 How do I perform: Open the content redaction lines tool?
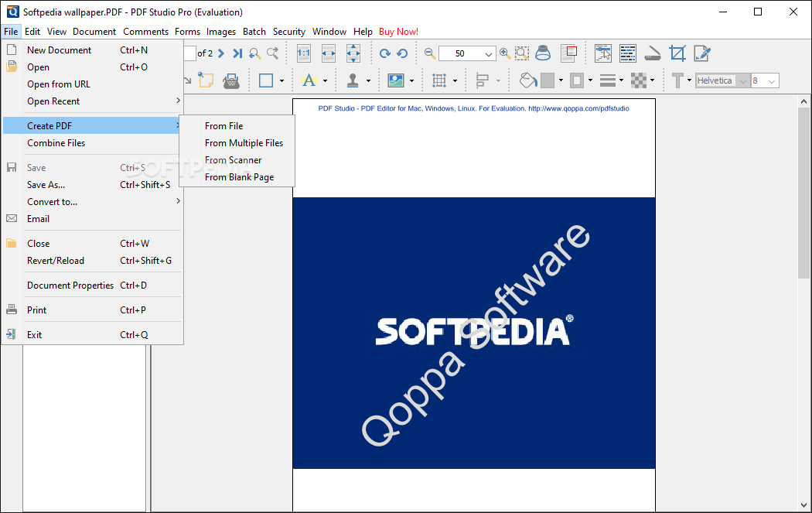coord(628,53)
